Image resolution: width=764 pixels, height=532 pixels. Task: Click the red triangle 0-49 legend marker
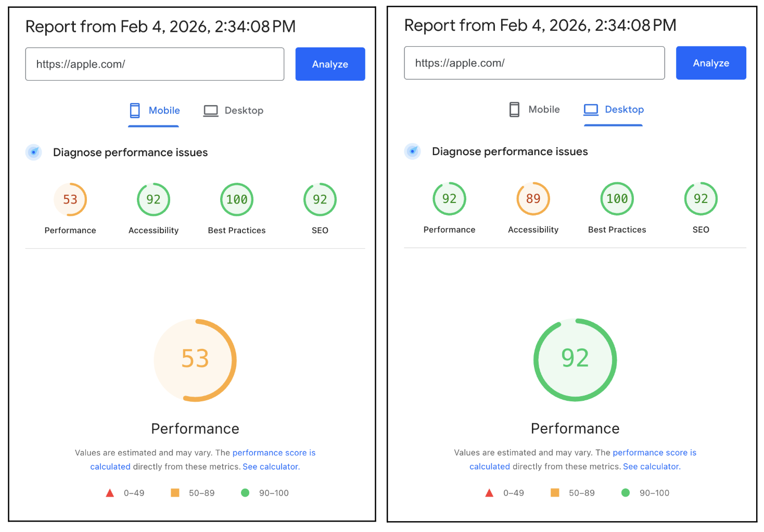110,492
